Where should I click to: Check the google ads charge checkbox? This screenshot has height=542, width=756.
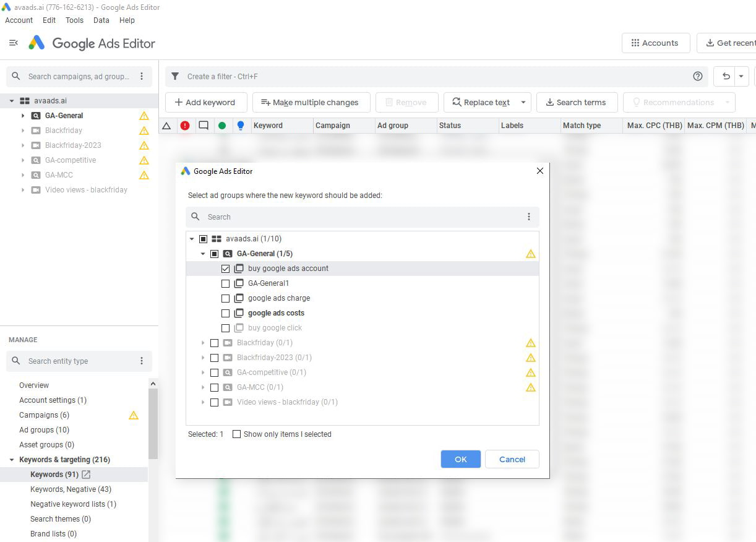tap(225, 298)
